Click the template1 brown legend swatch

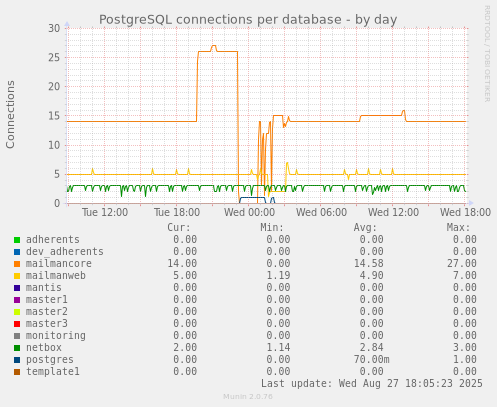click(17, 372)
